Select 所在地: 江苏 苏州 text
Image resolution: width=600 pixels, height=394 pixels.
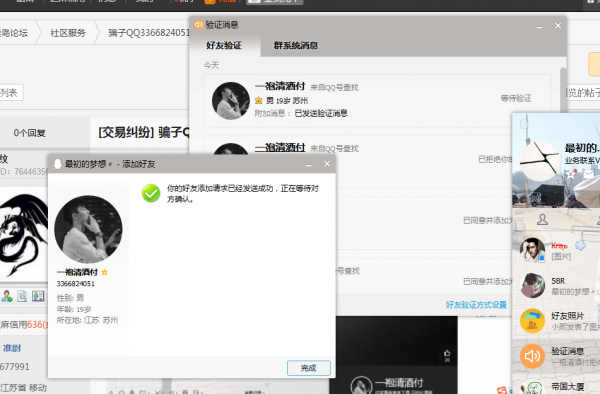pos(87,320)
